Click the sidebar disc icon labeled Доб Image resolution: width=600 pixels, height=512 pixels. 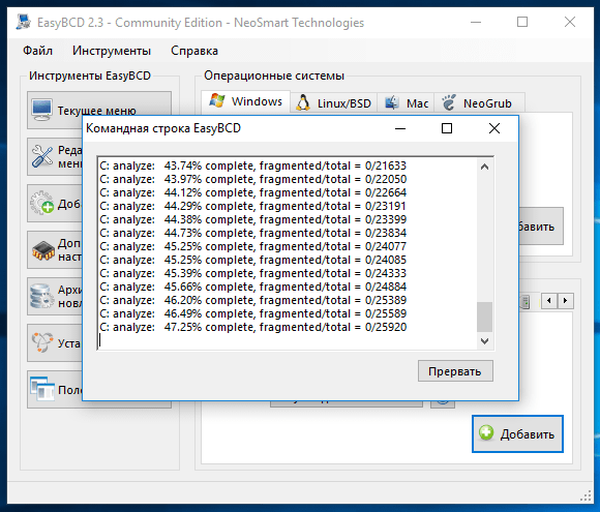42,204
